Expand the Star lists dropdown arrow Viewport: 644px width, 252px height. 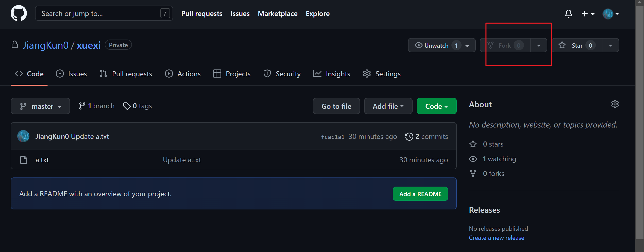(611, 45)
